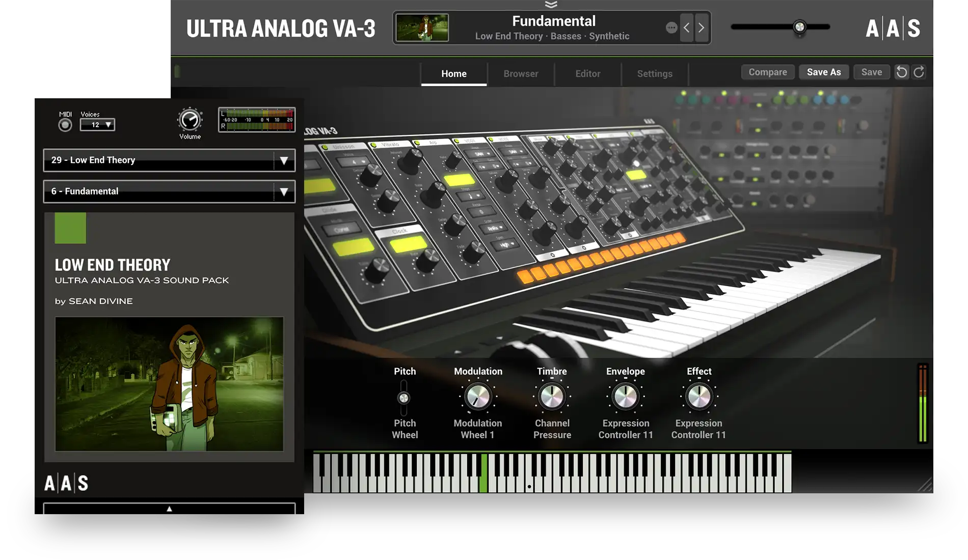Click the Low End Theory artwork thumbnail
Screen dimensions: 968x560
tap(169, 384)
